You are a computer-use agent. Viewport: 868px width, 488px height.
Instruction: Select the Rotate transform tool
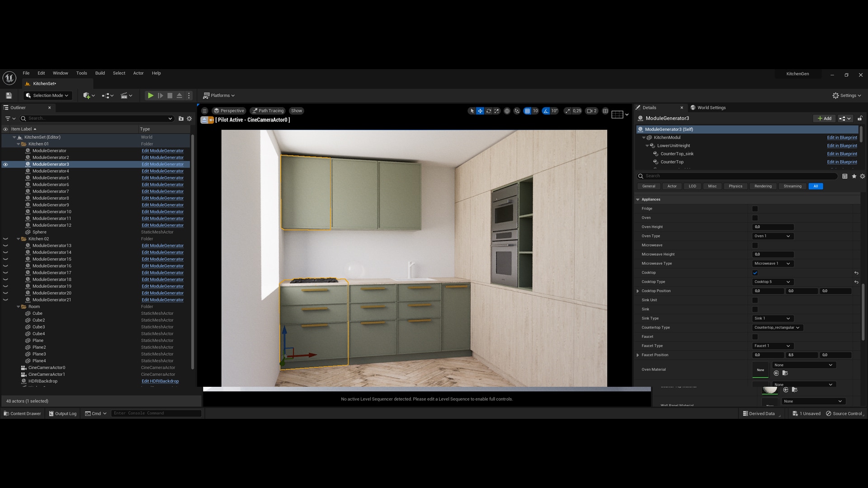coord(488,111)
